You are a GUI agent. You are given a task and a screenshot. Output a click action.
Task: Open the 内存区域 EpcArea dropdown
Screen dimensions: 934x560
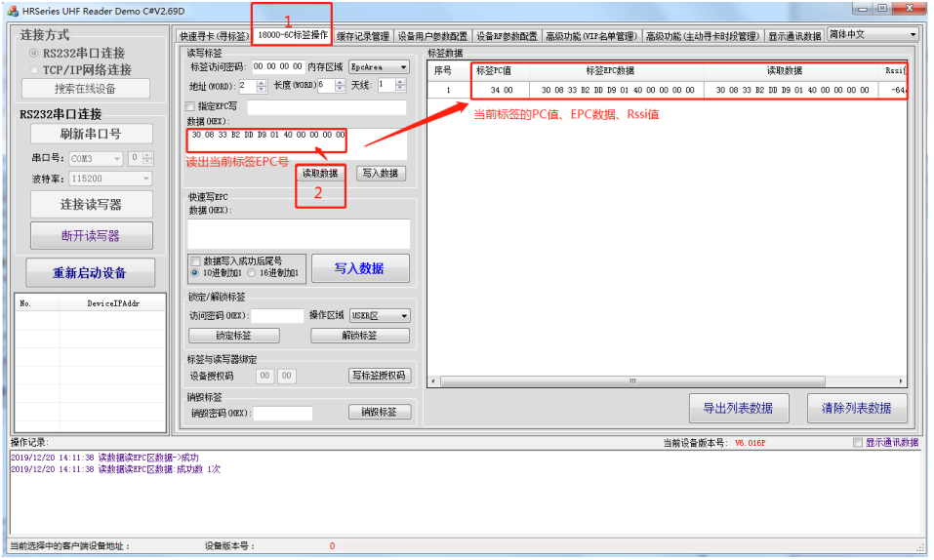(x=402, y=67)
